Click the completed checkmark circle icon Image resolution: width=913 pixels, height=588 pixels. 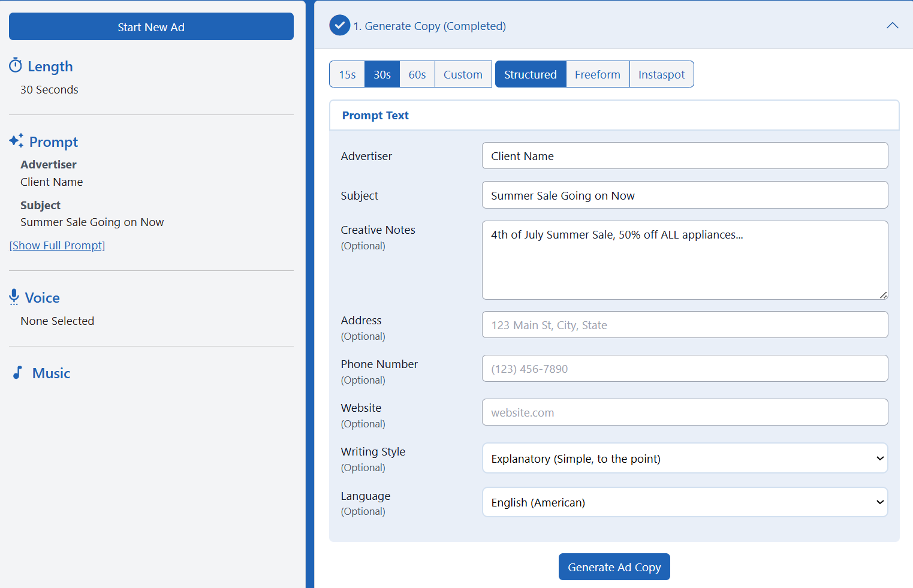click(339, 25)
